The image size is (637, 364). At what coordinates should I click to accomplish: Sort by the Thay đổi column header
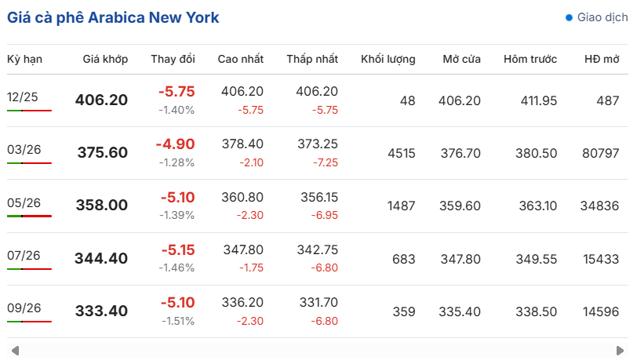(x=173, y=60)
